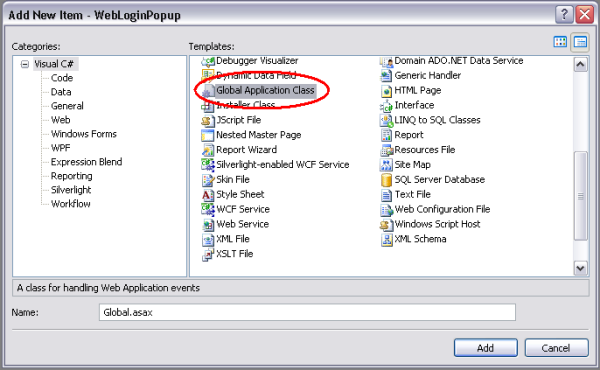Close the Add New Item dialog
The height and width of the screenshot is (370, 600).
point(585,15)
